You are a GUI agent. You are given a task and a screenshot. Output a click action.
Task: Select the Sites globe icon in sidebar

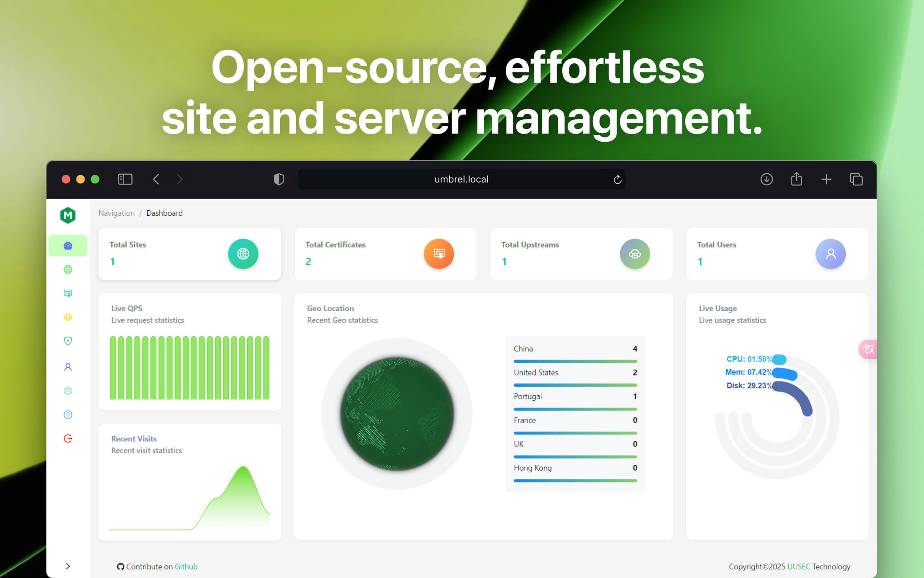coord(68,269)
